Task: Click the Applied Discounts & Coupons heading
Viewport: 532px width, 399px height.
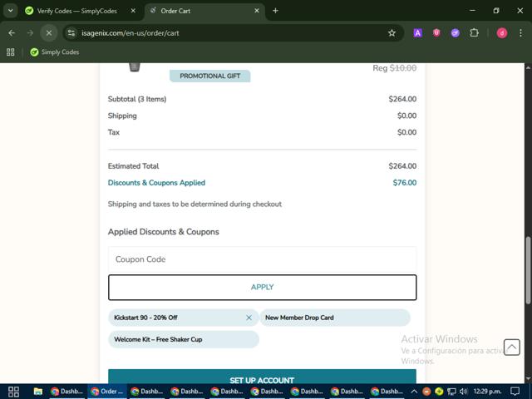Action: [164, 232]
